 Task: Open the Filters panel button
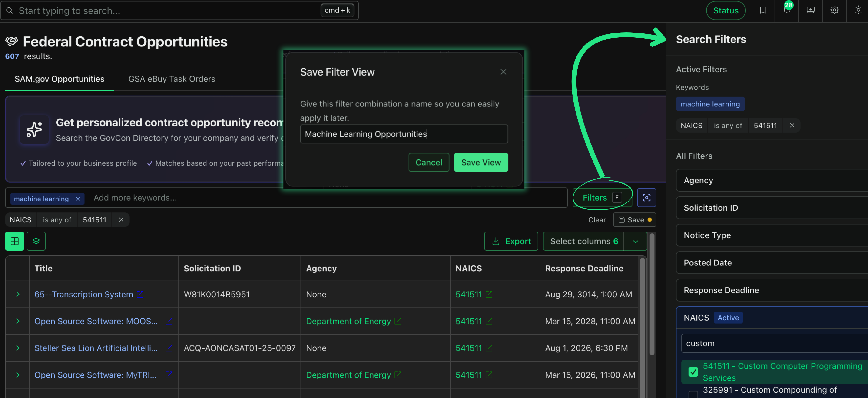[602, 197]
